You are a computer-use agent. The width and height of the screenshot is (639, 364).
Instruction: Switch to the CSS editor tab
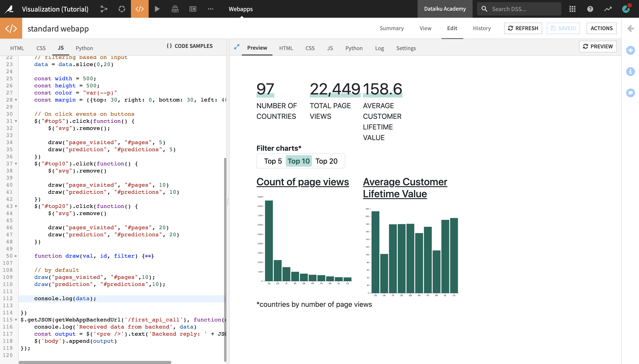40,48
